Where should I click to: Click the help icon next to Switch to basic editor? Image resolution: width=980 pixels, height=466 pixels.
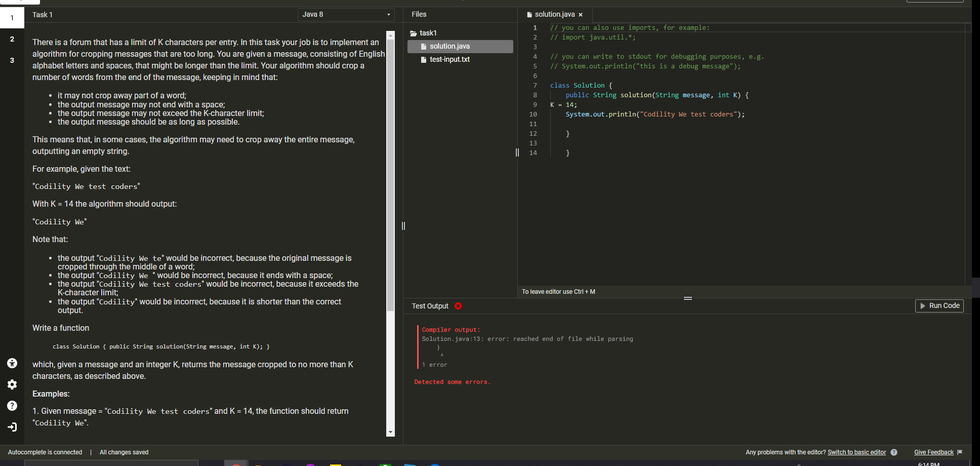pyautogui.click(x=894, y=452)
